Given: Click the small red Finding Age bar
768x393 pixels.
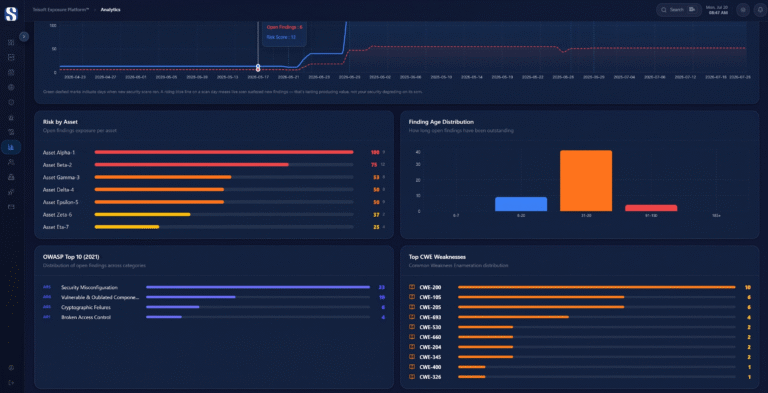Looking at the screenshot, I should point(651,208).
